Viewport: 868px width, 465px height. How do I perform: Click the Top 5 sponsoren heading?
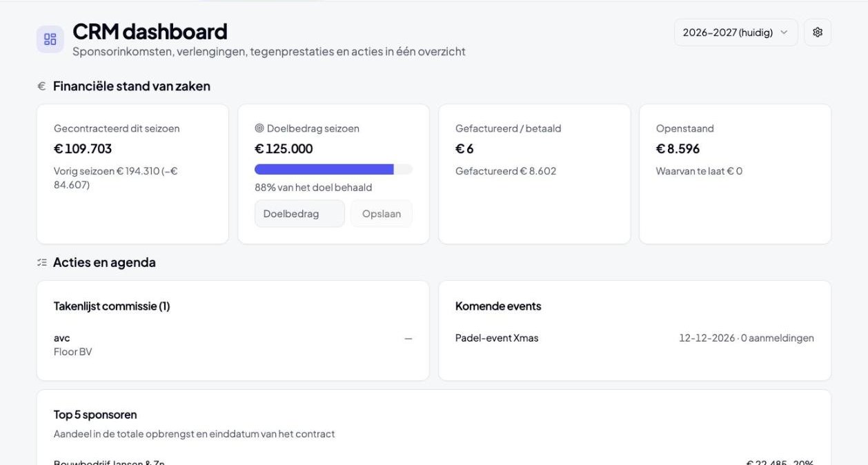[95, 415]
